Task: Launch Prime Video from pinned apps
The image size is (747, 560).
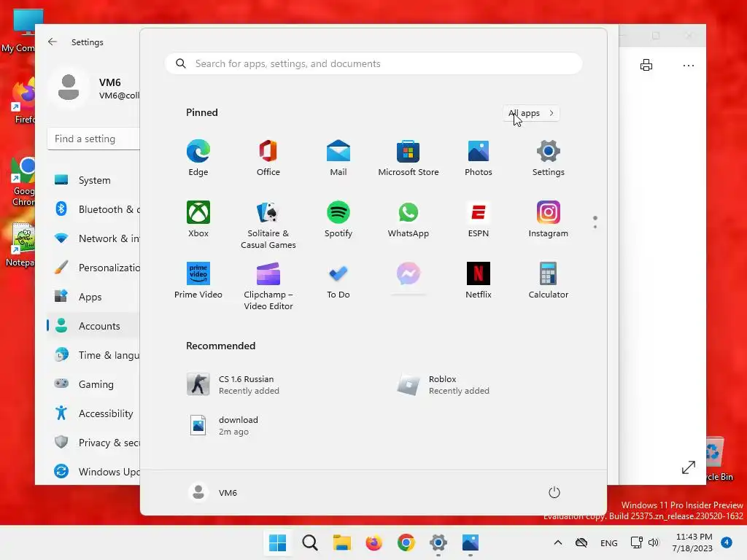Action: [x=198, y=280]
